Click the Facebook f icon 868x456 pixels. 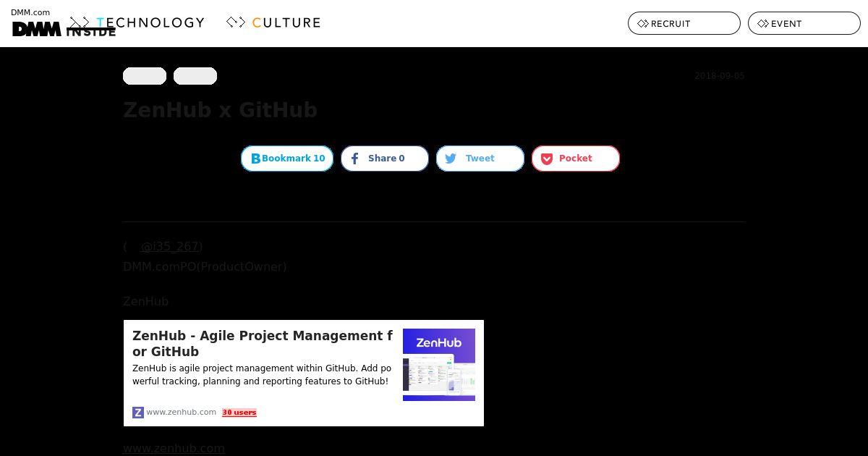pyautogui.click(x=354, y=159)
